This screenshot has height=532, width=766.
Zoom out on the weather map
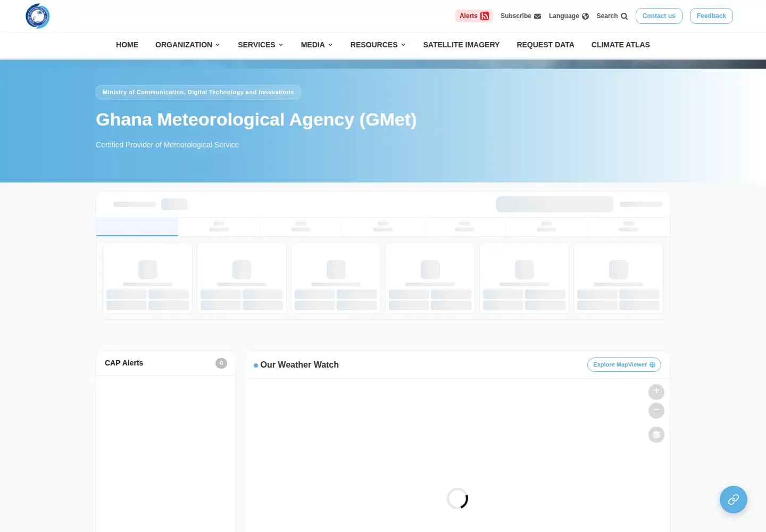pos(656,411)
